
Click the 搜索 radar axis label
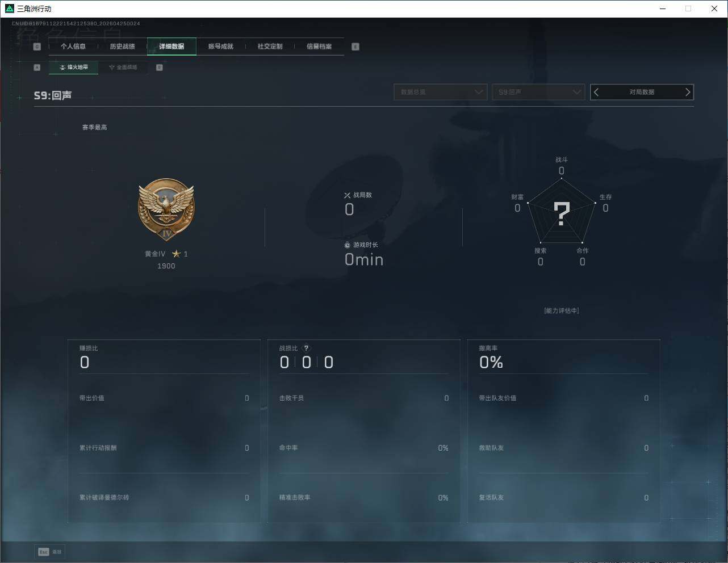541,251
